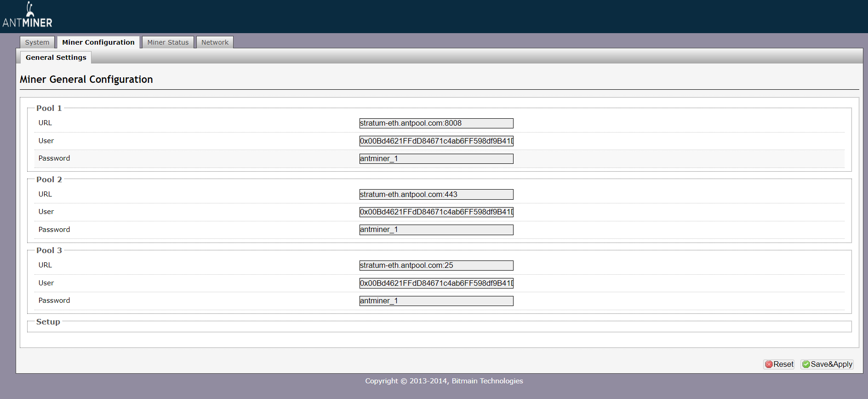Click the Bitmain Technologies copyright text

point(444,381)
